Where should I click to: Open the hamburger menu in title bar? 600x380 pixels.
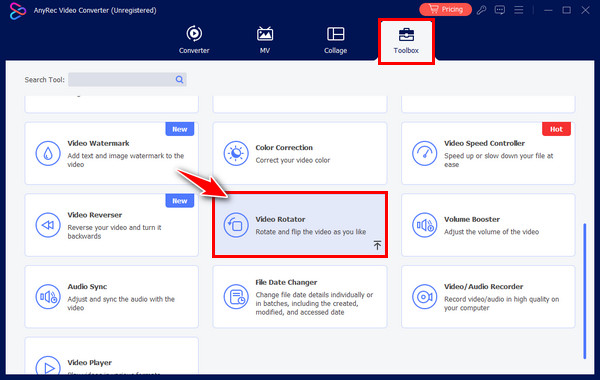(x=518, y=10)
